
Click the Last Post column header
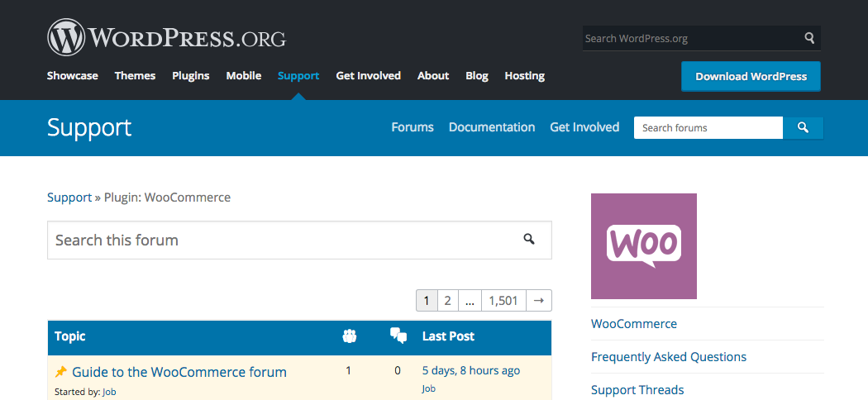448,336
